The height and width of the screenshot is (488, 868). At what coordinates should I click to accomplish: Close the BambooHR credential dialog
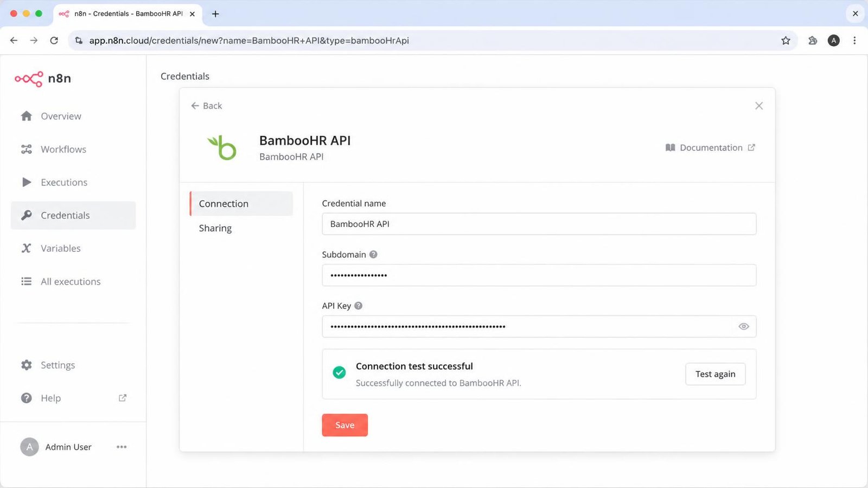(x=759, y=106)
